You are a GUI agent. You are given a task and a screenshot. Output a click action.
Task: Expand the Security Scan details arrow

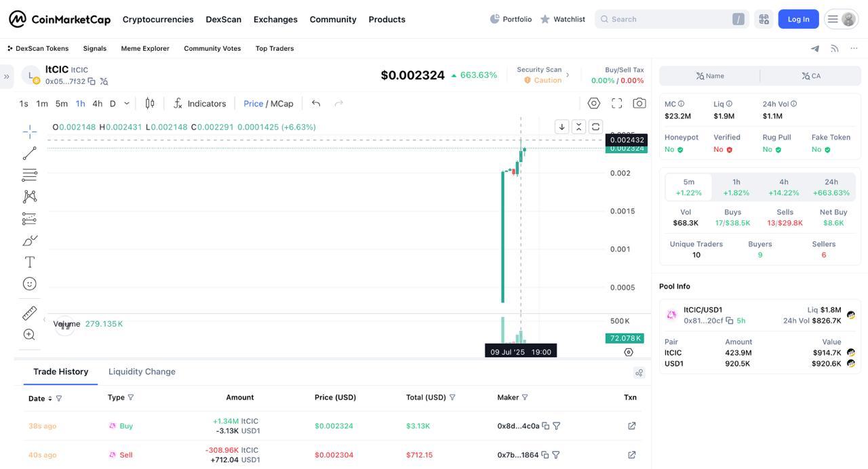568,75
